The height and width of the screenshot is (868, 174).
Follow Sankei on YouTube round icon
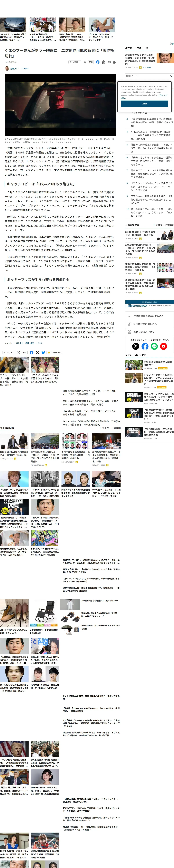coord(164,346)
